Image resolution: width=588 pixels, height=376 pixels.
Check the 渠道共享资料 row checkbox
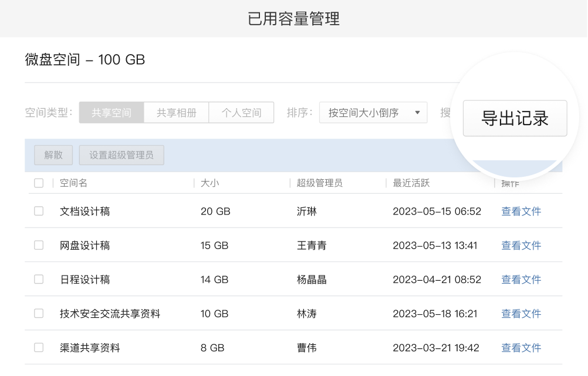pyautogui.click(x=39, y=348)
